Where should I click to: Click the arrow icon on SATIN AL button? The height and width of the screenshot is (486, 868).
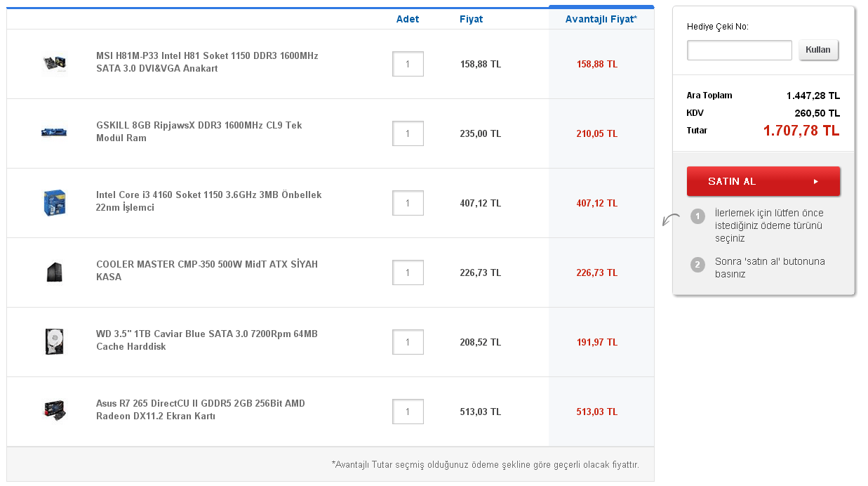816,181
